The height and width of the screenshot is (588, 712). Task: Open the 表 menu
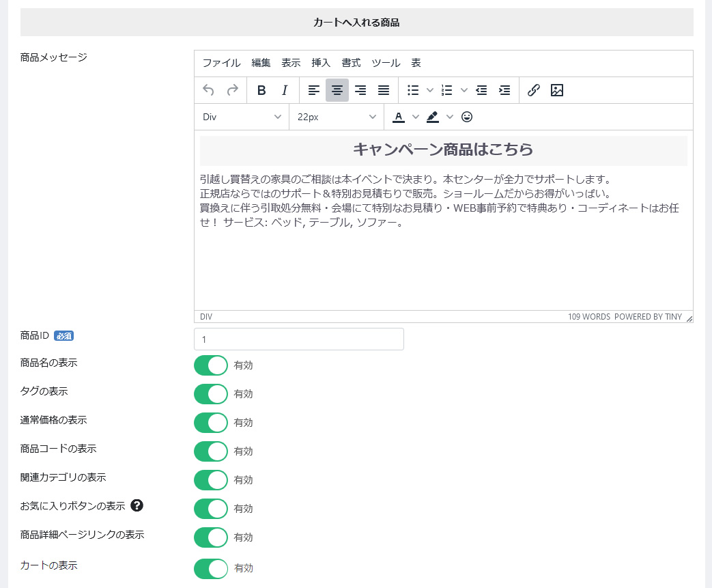tap(416, 63)
